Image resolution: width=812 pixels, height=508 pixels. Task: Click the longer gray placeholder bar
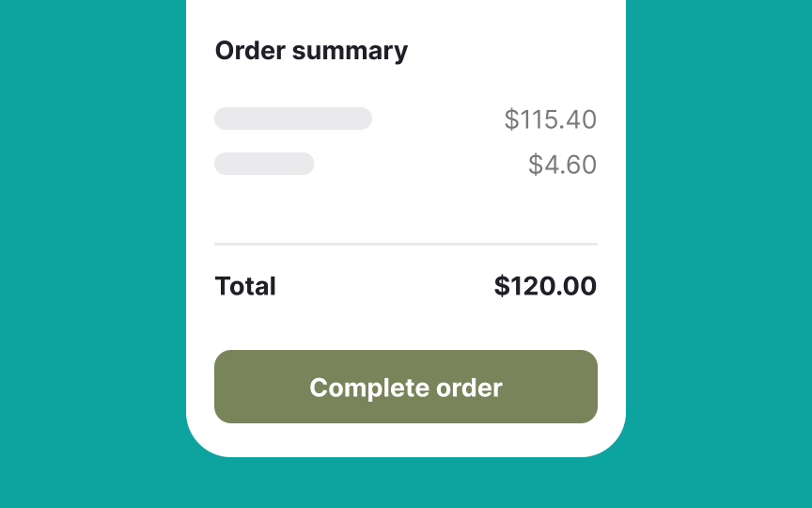(x=293, y=119)
